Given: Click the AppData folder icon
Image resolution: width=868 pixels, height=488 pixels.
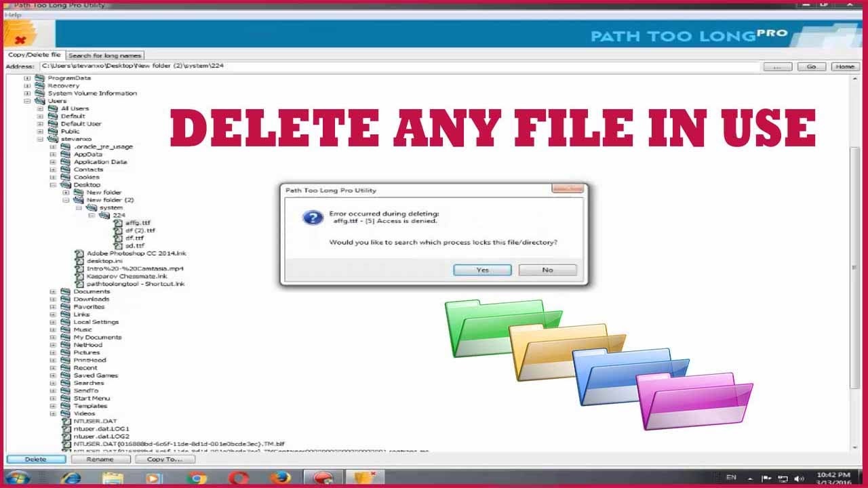Looking at the screenshot, I should (66, 154).
